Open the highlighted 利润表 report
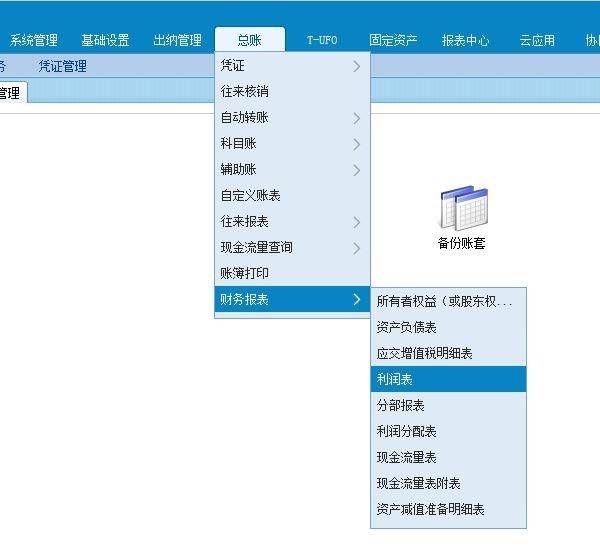600x555 pixels. click(x=448, y=379)
